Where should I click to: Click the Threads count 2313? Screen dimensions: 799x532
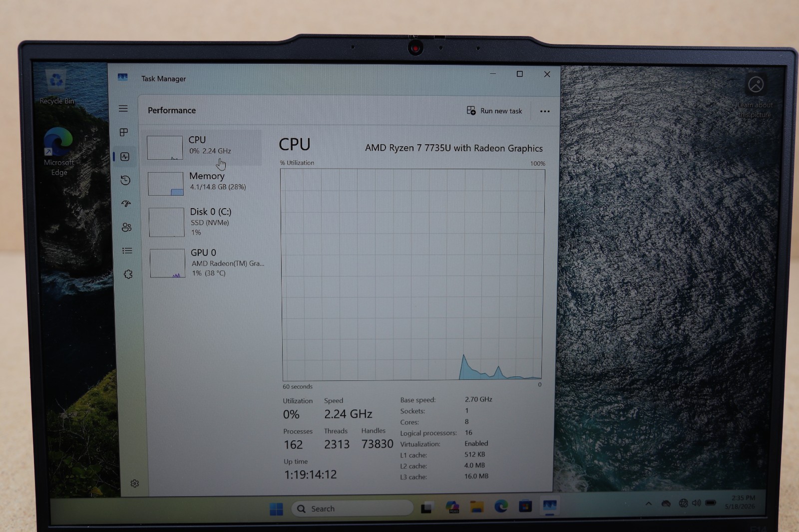point(337,444)
